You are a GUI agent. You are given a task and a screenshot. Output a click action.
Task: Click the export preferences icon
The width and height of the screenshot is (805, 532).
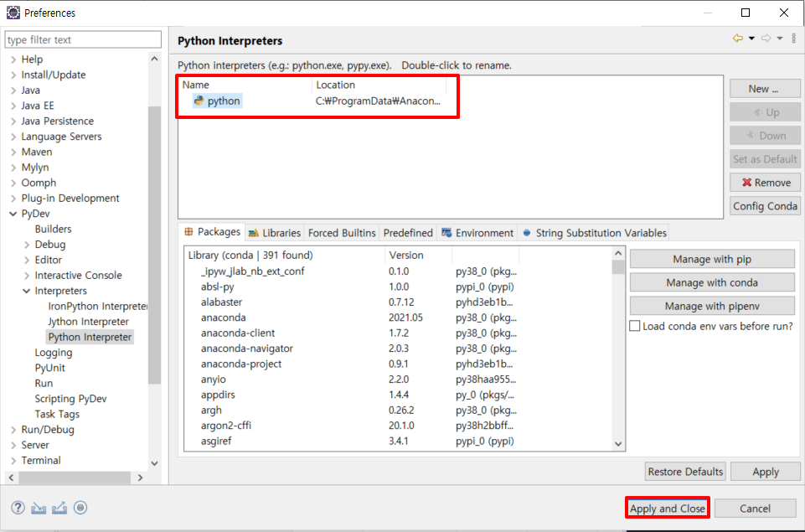tap(59, 508)
